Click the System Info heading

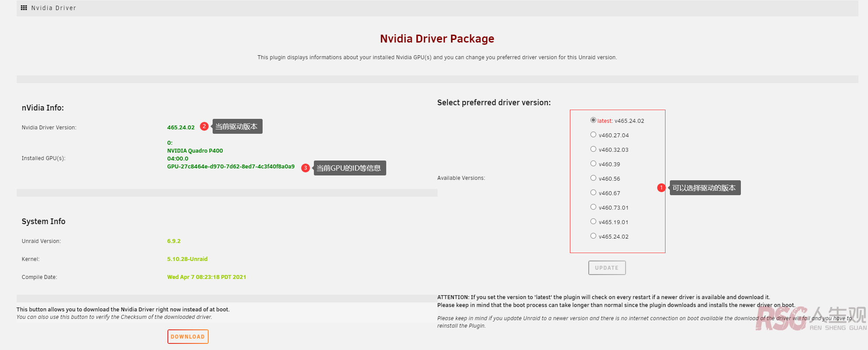click(43, 221)
